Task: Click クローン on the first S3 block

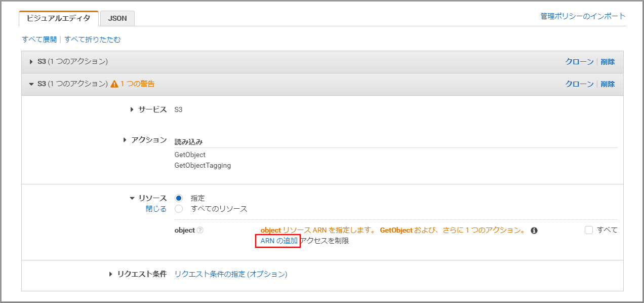Action: tap(579, 62)
